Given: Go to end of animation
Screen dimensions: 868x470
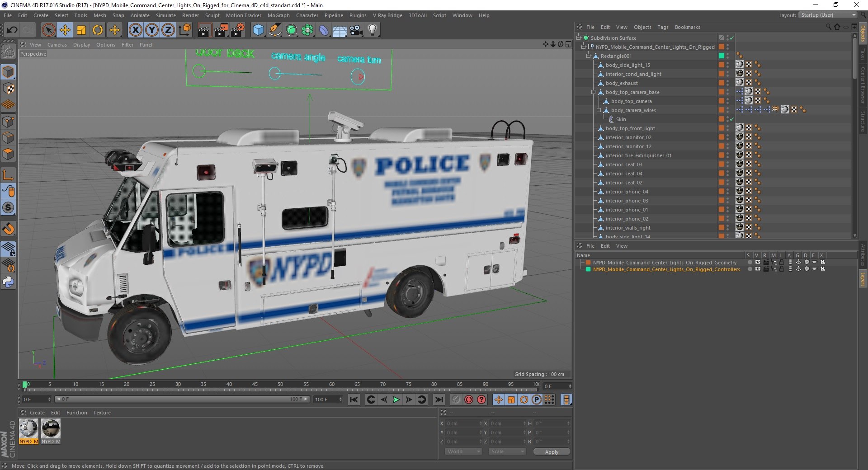Looking at the screenshot, I should coord(439,399).
